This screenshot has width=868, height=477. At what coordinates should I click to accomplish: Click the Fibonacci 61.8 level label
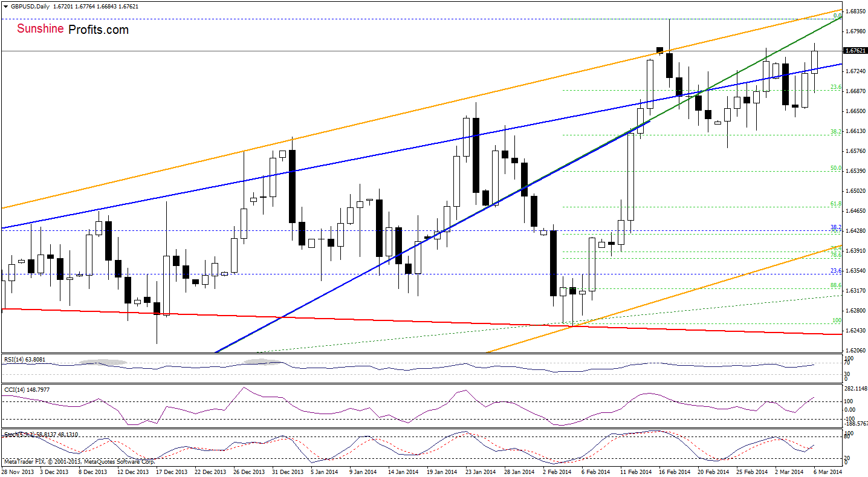click(837, 204)
